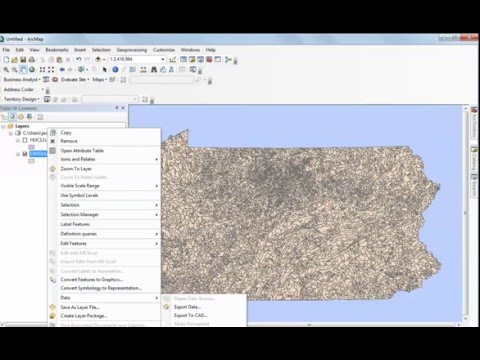The height and width of the screenshot is (360, 480).
Task: Close the Table Of Contents panel
Action: click(123, 108)
